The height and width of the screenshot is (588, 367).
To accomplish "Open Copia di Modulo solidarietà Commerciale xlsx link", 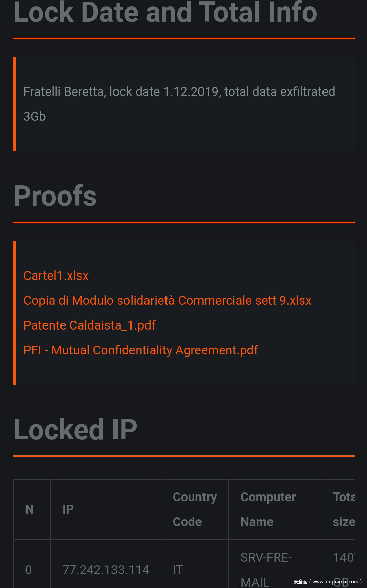I will point(167,300).
